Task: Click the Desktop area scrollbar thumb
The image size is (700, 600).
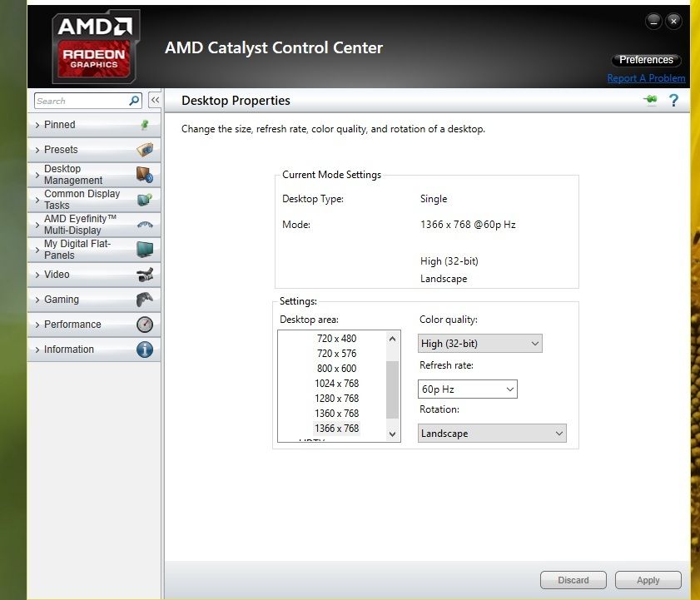Action: 392,389
